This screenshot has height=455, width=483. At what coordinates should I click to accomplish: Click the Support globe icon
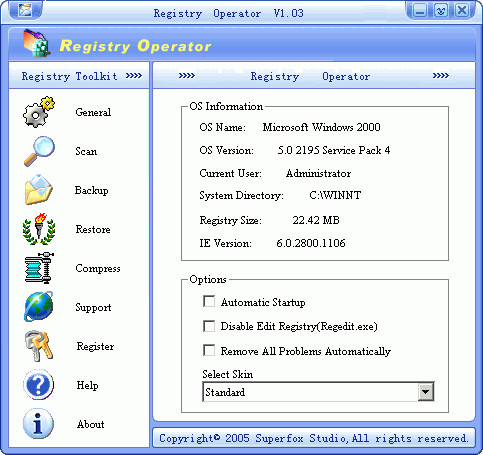[x=38, y=307]
